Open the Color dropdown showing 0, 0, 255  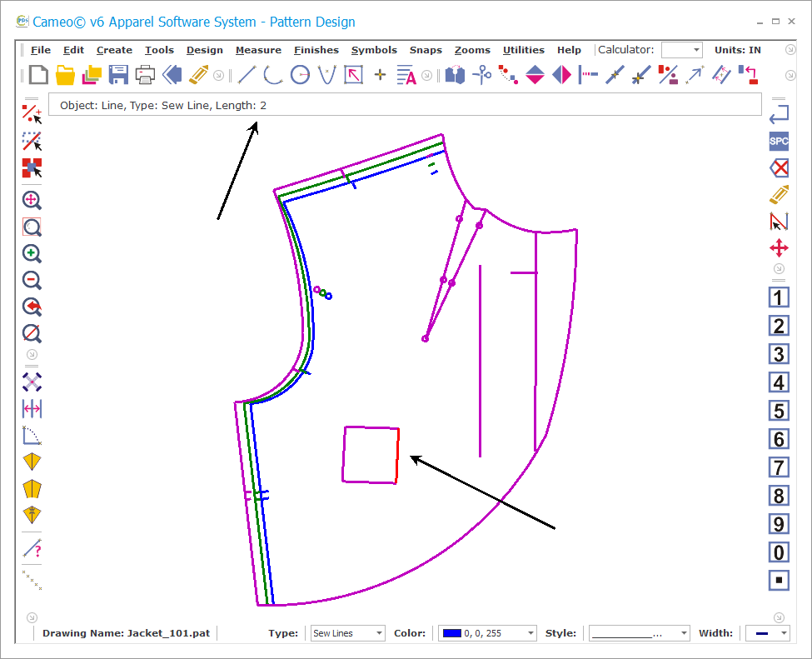tap(486, 633)
